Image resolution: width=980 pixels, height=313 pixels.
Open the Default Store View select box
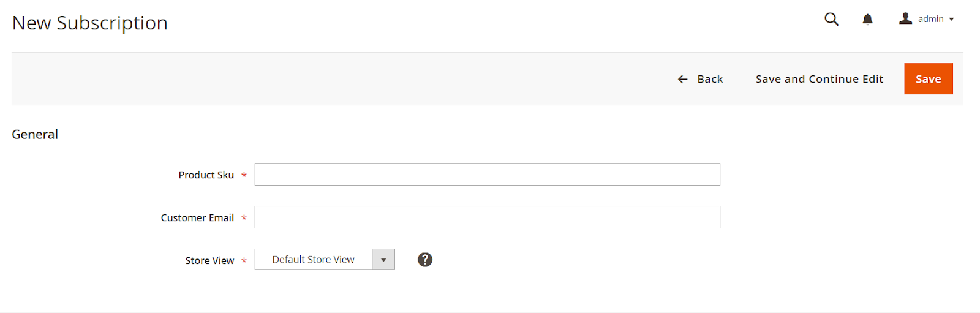(313, 260)
